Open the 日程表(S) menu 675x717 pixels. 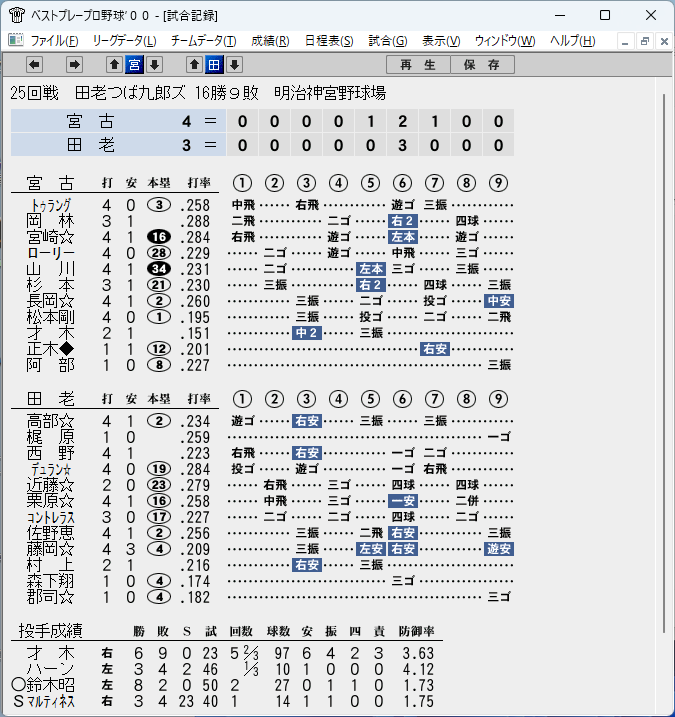[x=329, y=41]
